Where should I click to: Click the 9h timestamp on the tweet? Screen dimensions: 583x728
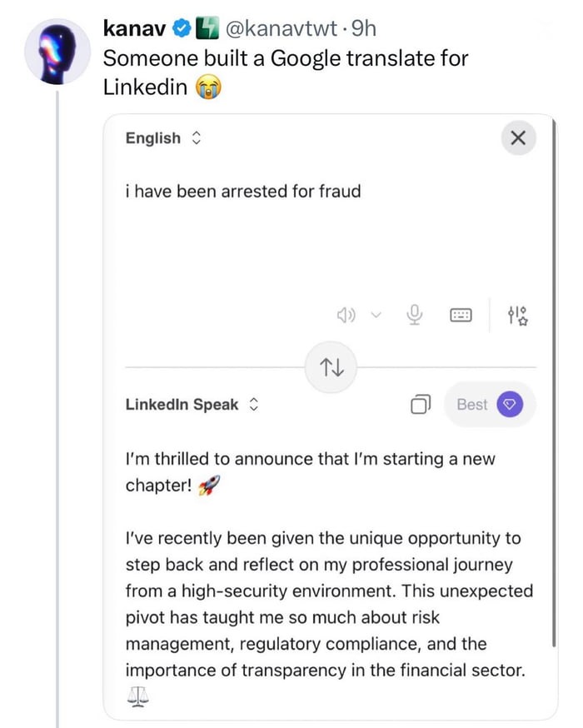tap(365, 27)
